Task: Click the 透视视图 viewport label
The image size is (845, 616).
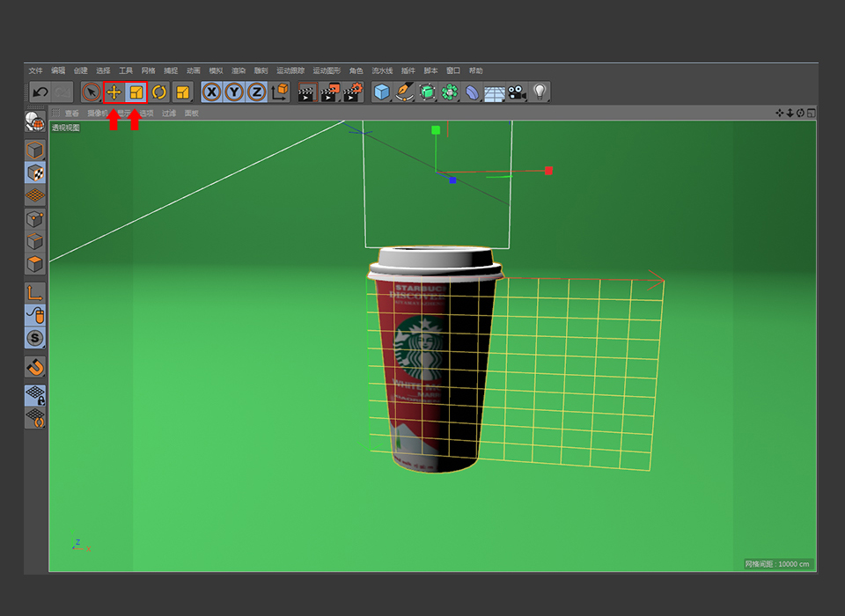Action: (x=66, y=128)
